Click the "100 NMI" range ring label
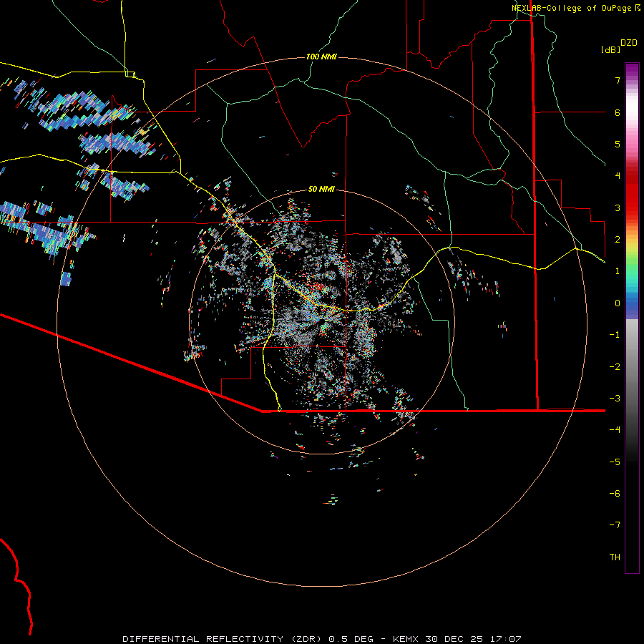 tap(321, 57)
